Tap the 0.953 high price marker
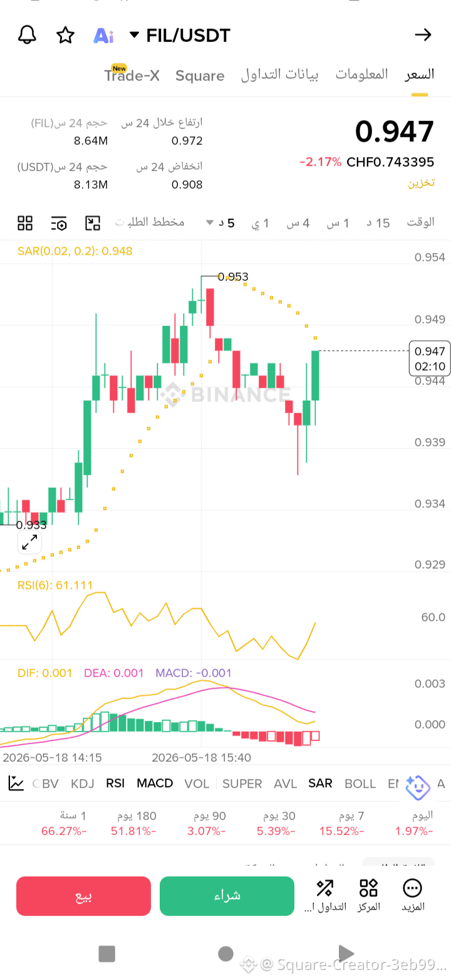The image size is (451, 980). 233,277
